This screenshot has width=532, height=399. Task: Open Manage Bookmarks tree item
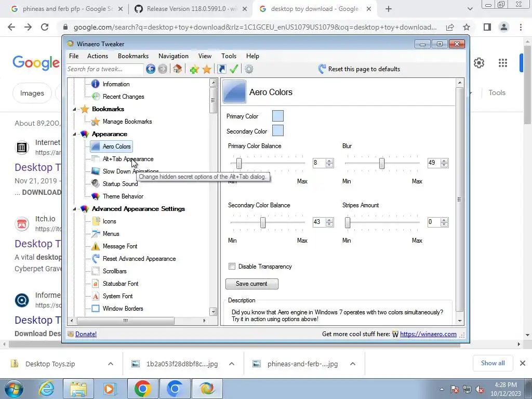click(x=127, y=122)
